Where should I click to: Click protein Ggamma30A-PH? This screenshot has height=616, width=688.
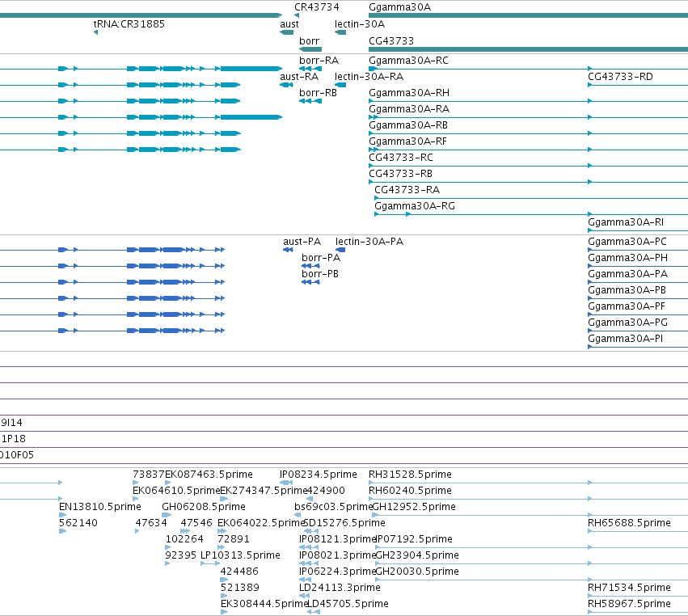pyautogui.click(x=628, y=258)
